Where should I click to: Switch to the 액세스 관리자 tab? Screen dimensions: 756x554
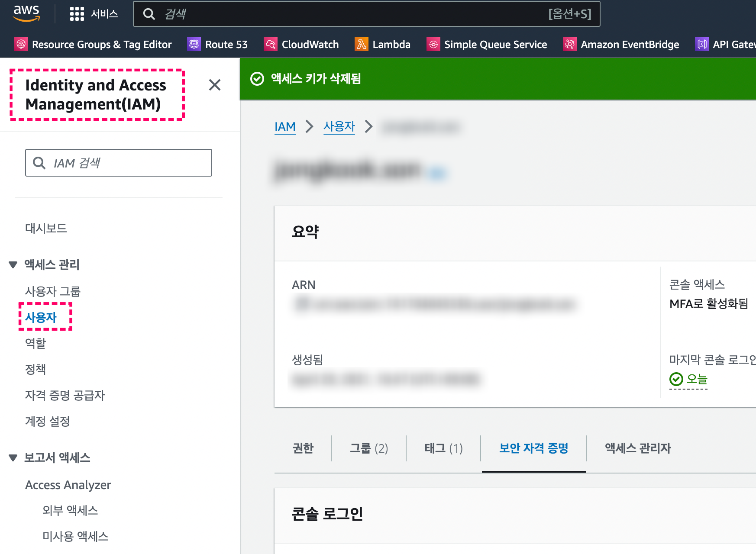[x=638, y=448]
